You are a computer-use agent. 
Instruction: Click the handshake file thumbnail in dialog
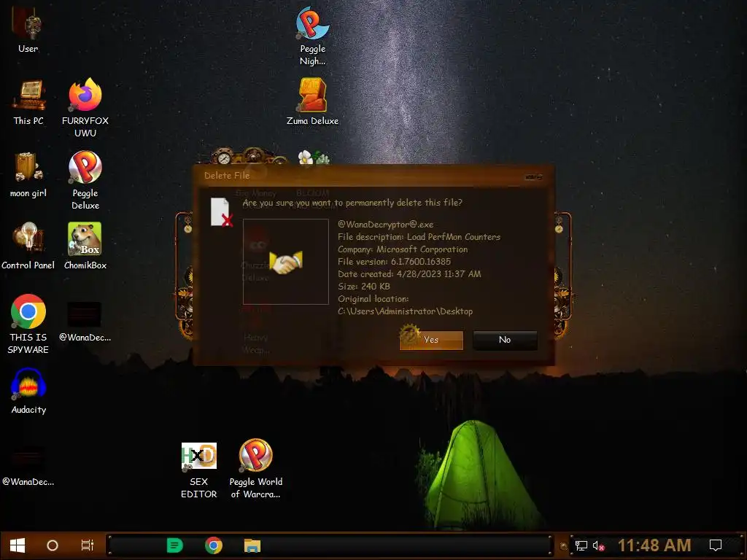click(x=286, y=262)
